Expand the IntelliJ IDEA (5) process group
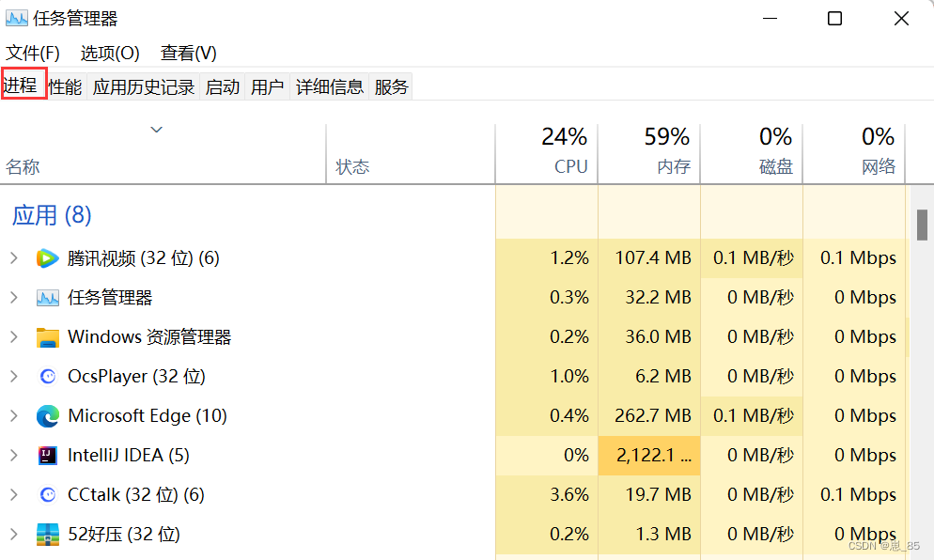934x560 pixels. (14, 456)
